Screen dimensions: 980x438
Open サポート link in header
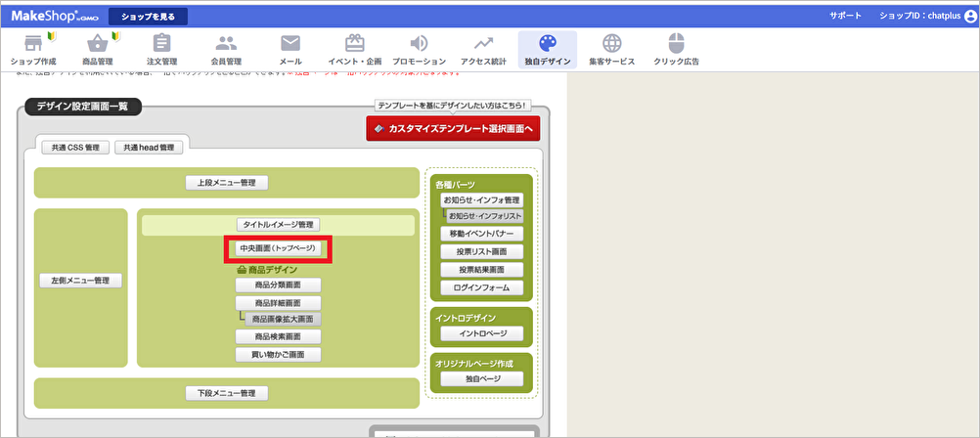pos(845,17)
